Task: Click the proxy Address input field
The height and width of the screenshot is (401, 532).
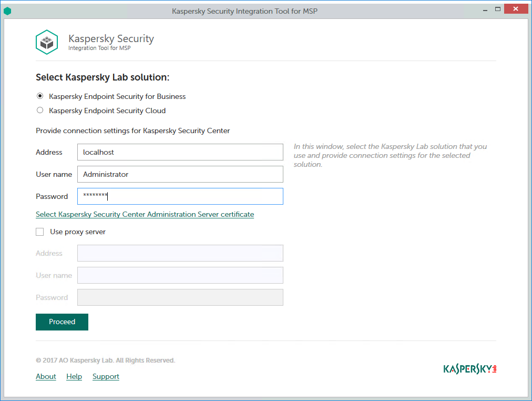Action: (x=180, y=253)
